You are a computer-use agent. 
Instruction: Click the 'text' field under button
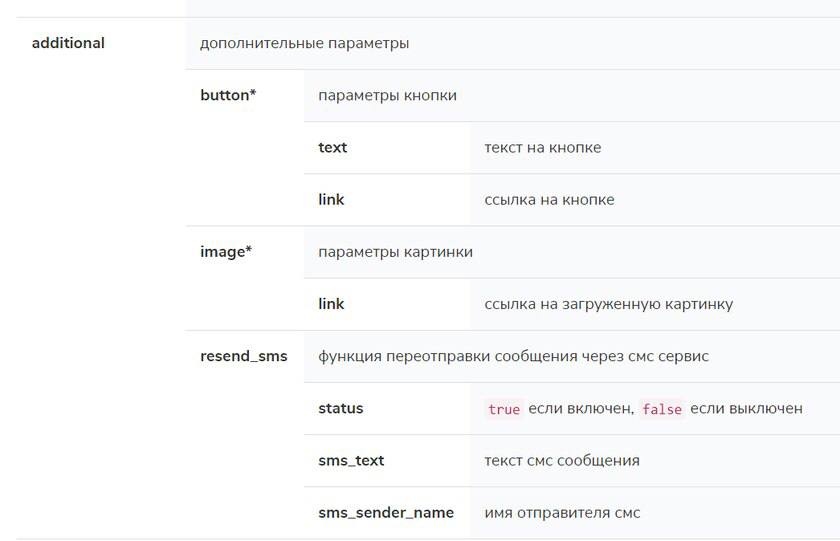point(333,147)
